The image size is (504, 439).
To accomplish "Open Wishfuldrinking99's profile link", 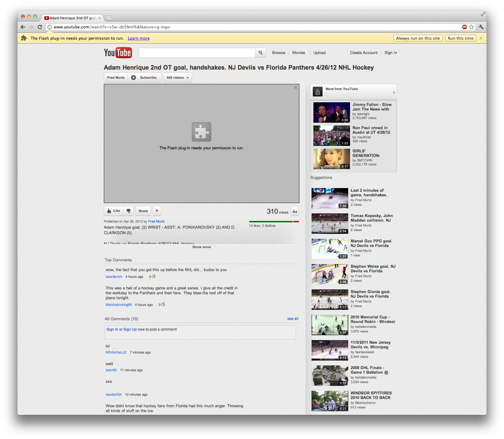I will [119, 305].
